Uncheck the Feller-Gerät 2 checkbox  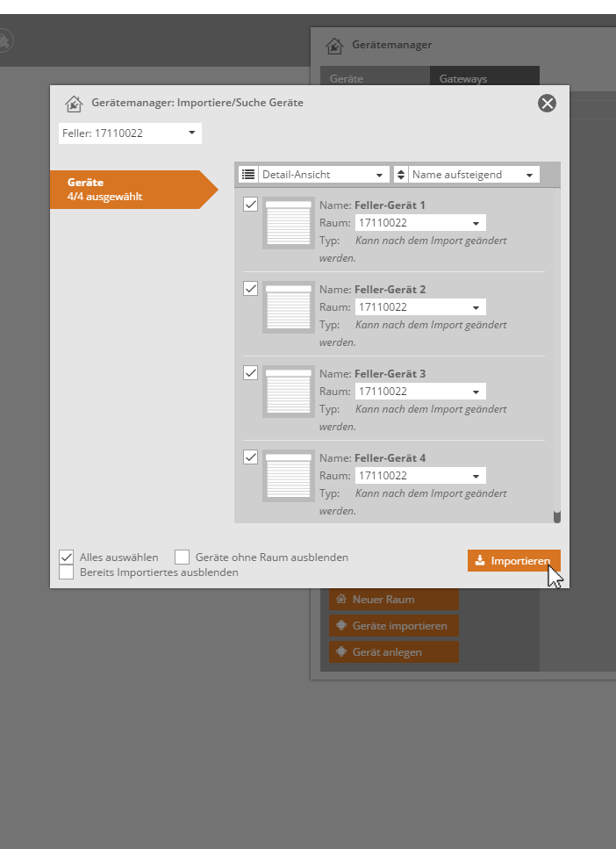(250, 288)
